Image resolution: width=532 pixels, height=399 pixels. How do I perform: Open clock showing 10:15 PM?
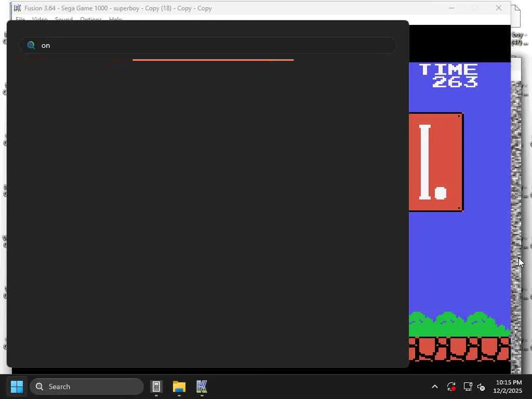[508, 387]
